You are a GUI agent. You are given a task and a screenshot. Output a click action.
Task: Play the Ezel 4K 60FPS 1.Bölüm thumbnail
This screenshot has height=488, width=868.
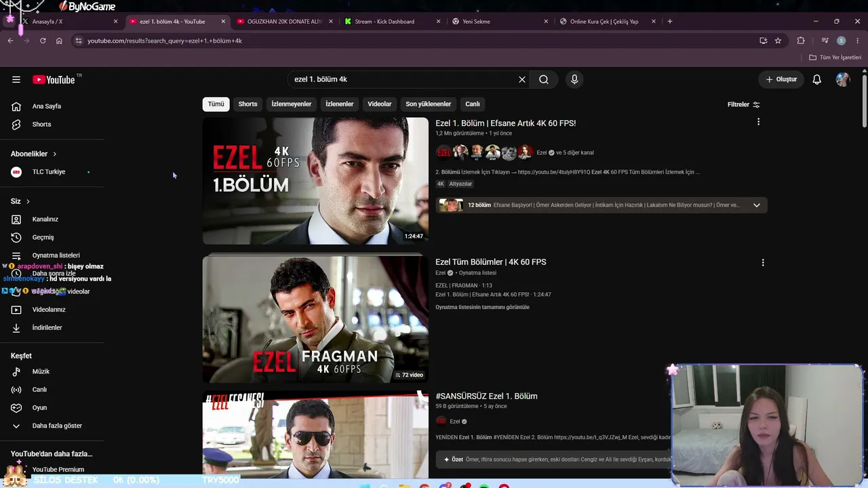click(x=315, y=181)
